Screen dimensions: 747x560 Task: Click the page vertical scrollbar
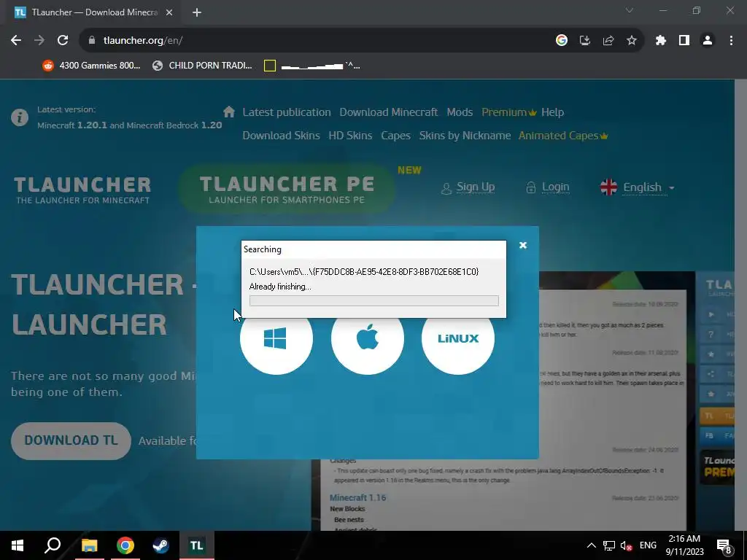(x=741, y=305)
